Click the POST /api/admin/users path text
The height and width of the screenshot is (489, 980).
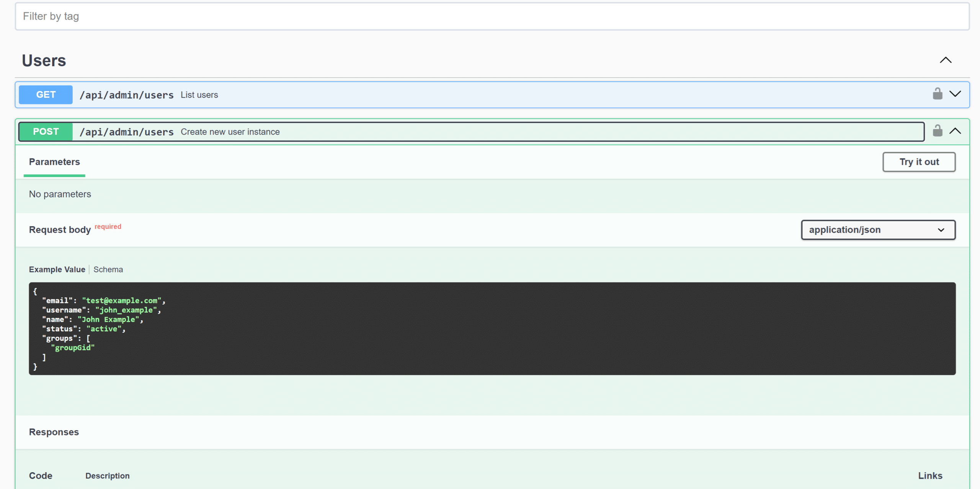click(x=126, y=132)
